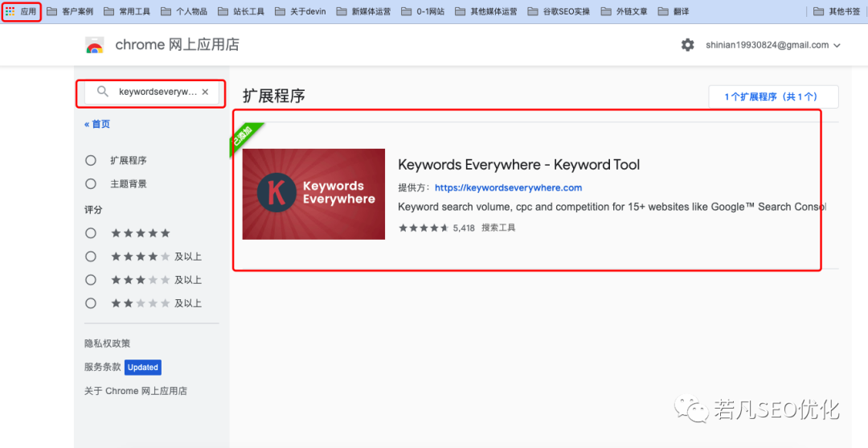
Task: Open the 站长工具 bookmark folder
Action: click(241, 11)
